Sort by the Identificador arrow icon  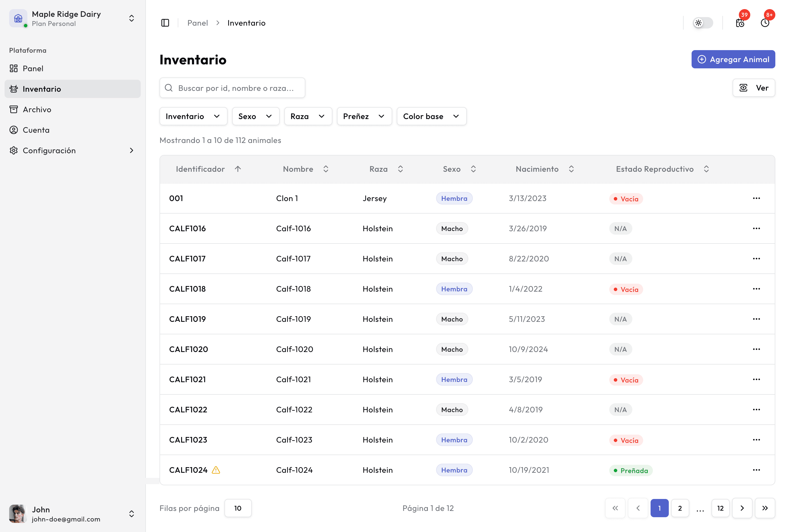pos(238,169)
